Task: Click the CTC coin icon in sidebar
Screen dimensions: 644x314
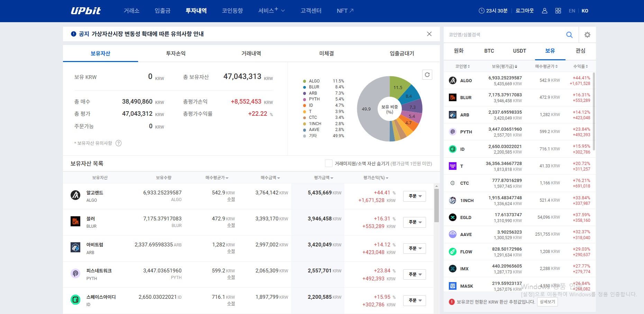Action: pyautogui.click(x=453, y=183)
